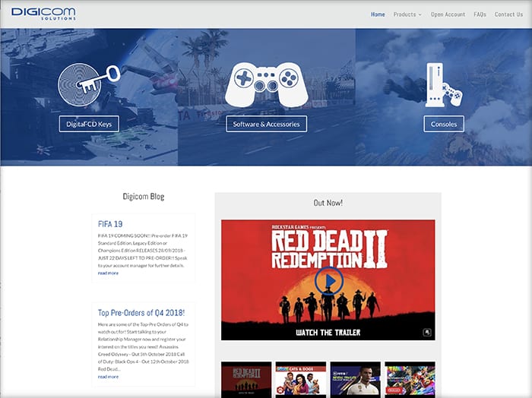Open the Home nav item

[x=378, y=14]
